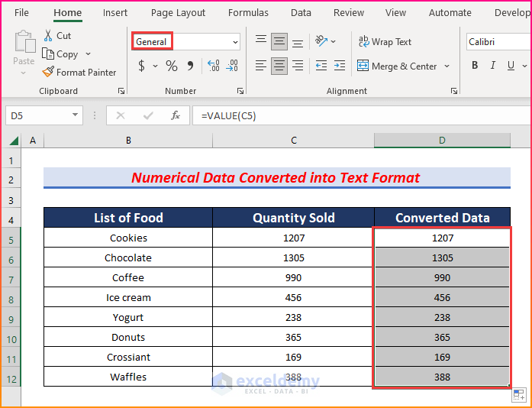Viewport: 532px width, 408px height.
Task: Activate the Format Painter brush
Action: click(48, 72)
